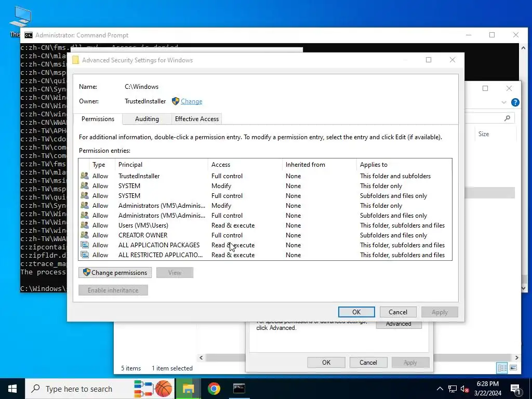Select Users (VM5\Users) principal text
The height and width of the screenshot is (399, 532).
(143, 225)
